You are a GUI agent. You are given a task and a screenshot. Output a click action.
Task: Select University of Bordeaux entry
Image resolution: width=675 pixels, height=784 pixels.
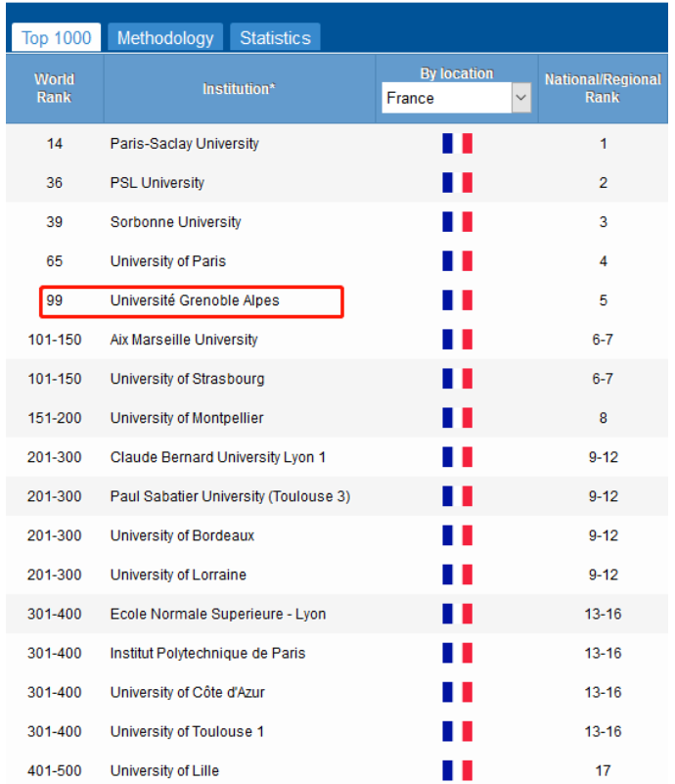(x=182, y=535)
